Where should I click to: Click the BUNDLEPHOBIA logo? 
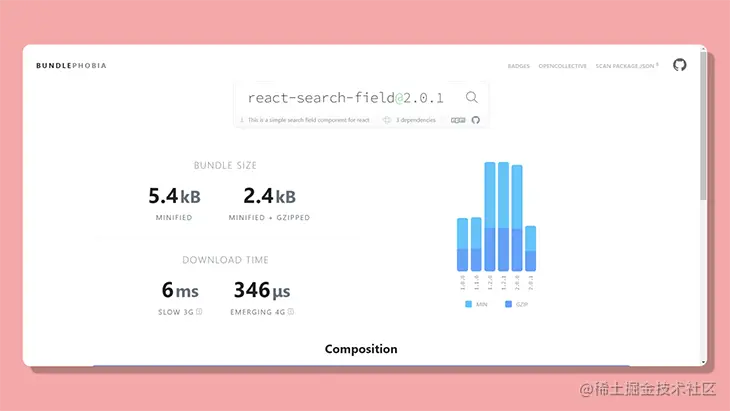click(71, 66)
